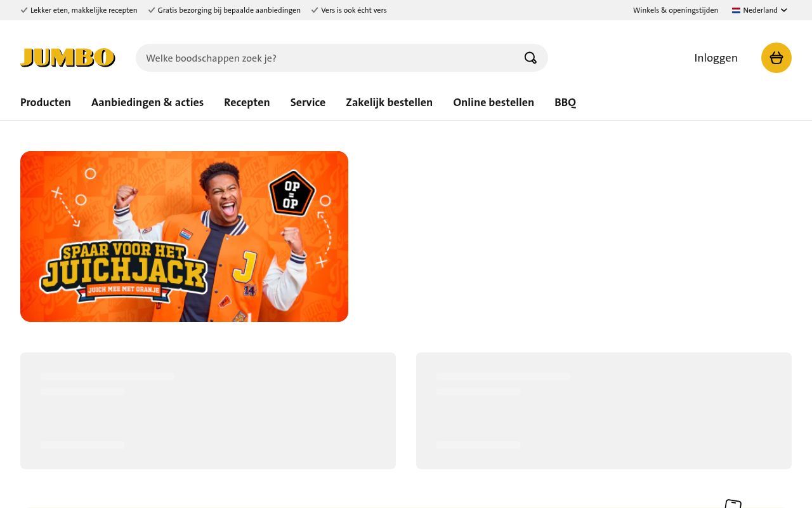Select Zakelijk bestellen

point(389,102)
